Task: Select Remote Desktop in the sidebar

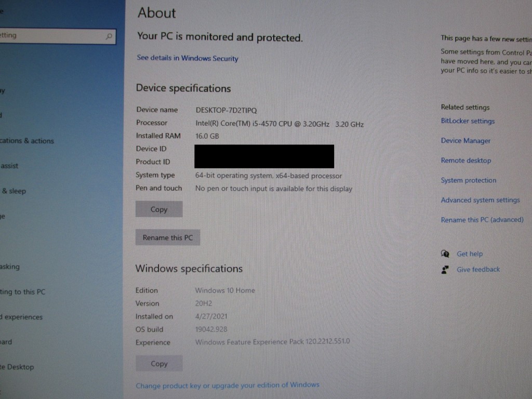Action: coord(17,367)
